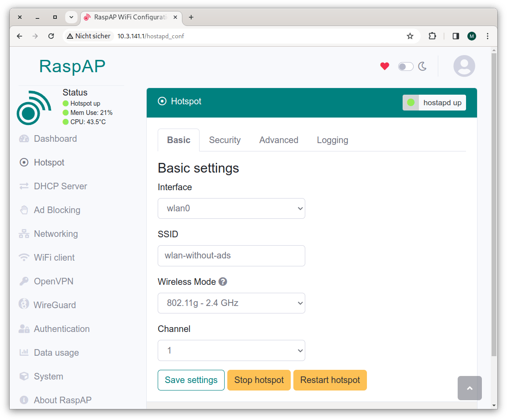This screenshot has height=420, width=507.
Task: Open the Ad Blocking hand icon
Action: [x=24, y=210]
